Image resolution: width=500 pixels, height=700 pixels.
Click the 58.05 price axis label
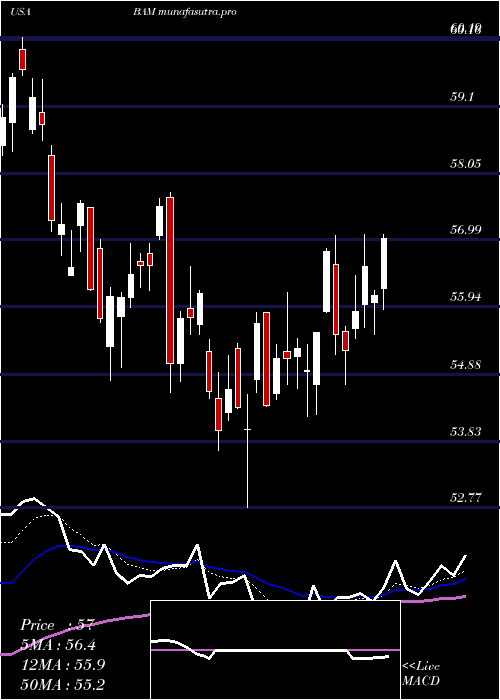465,163
